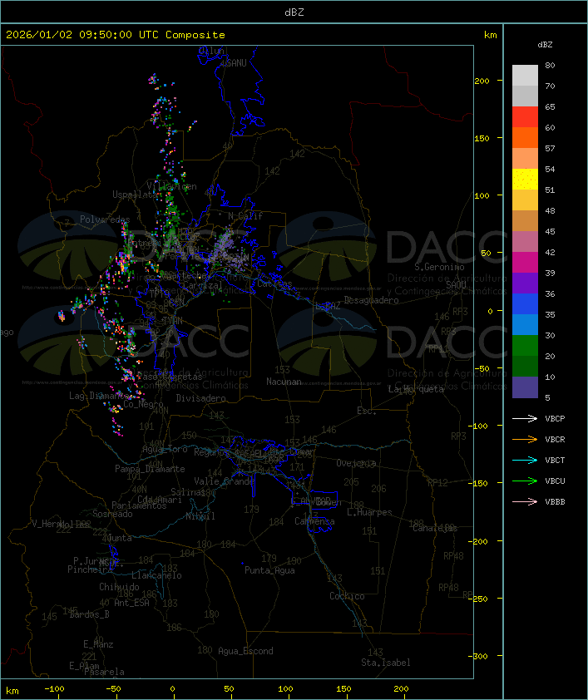Select the red 65 dBZ color swatch

[525, 116]
